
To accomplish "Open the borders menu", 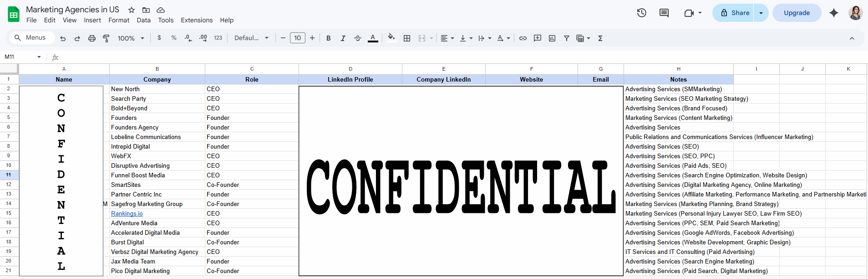I will 407,38.
